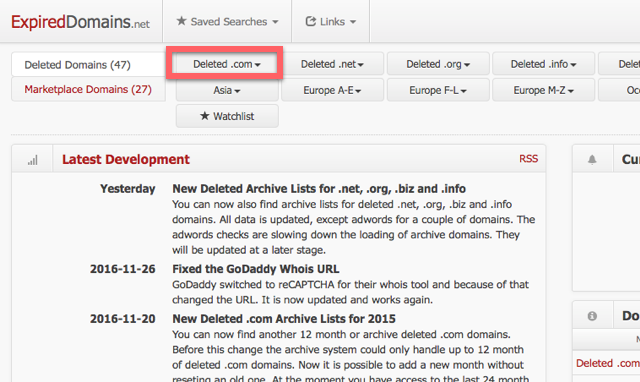Click the 2016-11-20 date label

click(x=122, y=318)
